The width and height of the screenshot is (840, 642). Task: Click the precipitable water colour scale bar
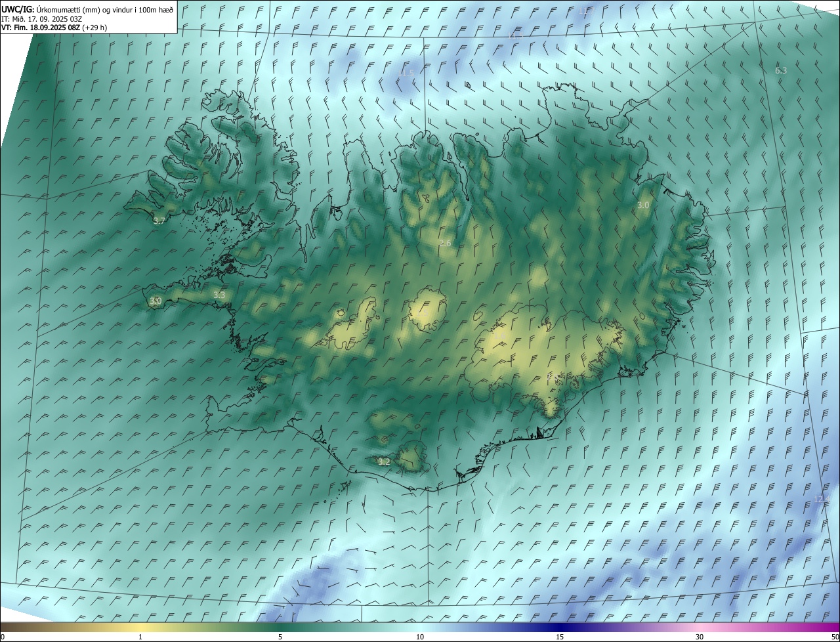click(420, 627)
